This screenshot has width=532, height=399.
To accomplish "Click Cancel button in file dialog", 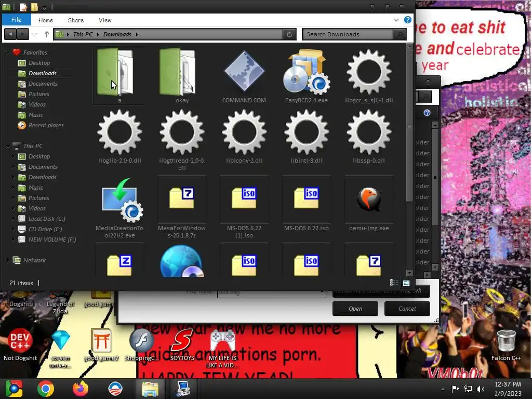I will [x=407, y=309].
